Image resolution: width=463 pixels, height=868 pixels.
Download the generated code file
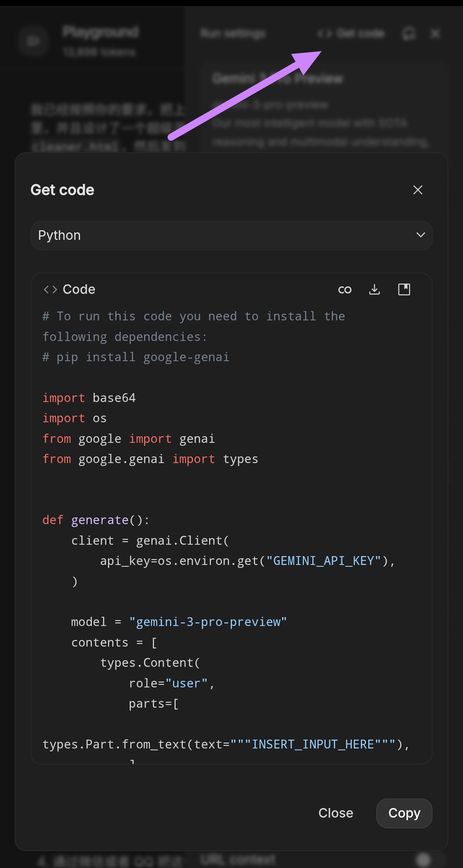coord(374,290)
